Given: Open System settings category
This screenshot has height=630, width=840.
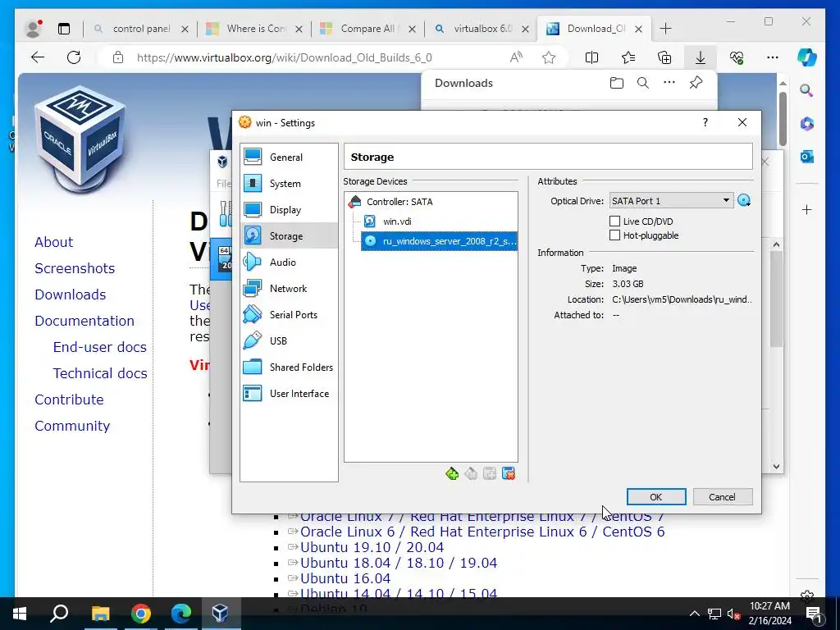Looking at the screenshot, I should (x=289, y=183).
